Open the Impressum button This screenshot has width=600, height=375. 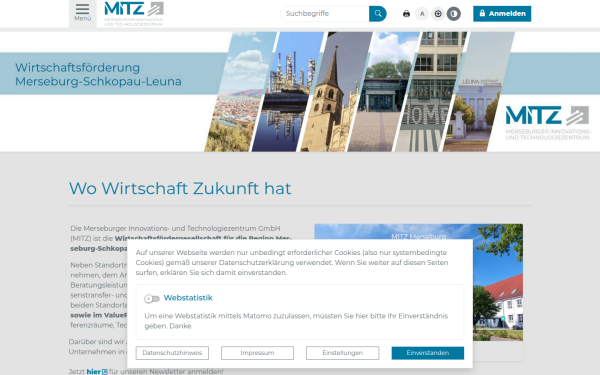coord(257,353)
